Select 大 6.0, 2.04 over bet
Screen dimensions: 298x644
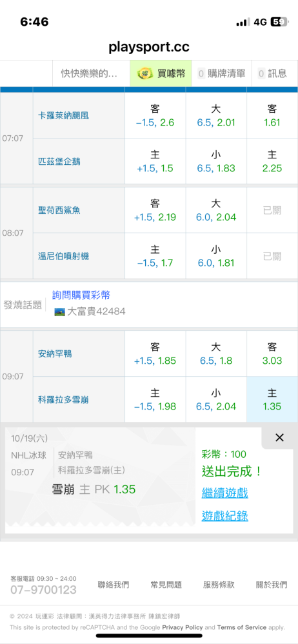point(216,211)
